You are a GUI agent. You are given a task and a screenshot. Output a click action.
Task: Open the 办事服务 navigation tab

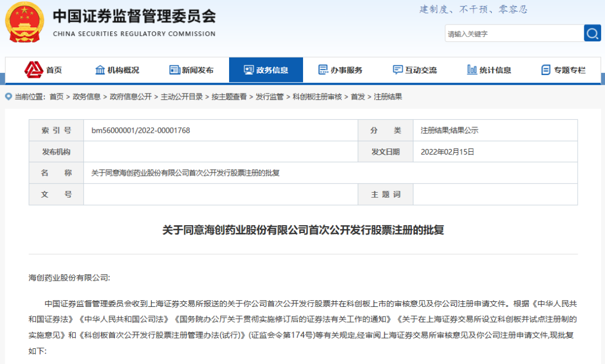[x=341, y=70]
